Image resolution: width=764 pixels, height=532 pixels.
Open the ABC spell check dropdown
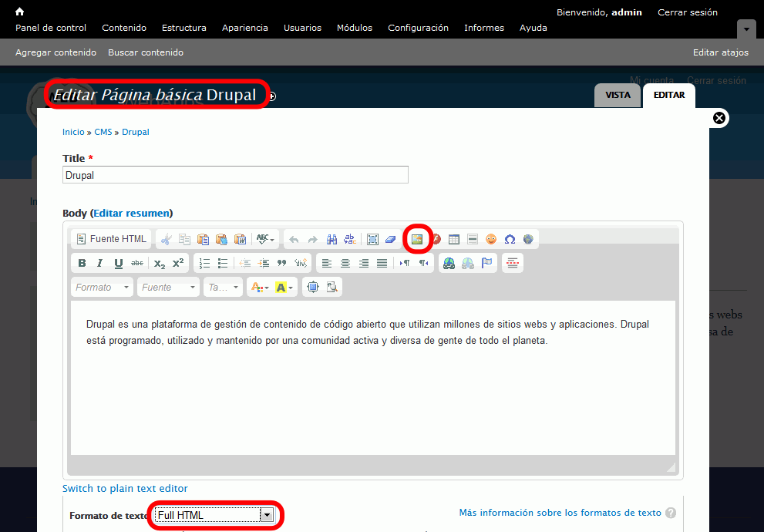tap(265, 239)
